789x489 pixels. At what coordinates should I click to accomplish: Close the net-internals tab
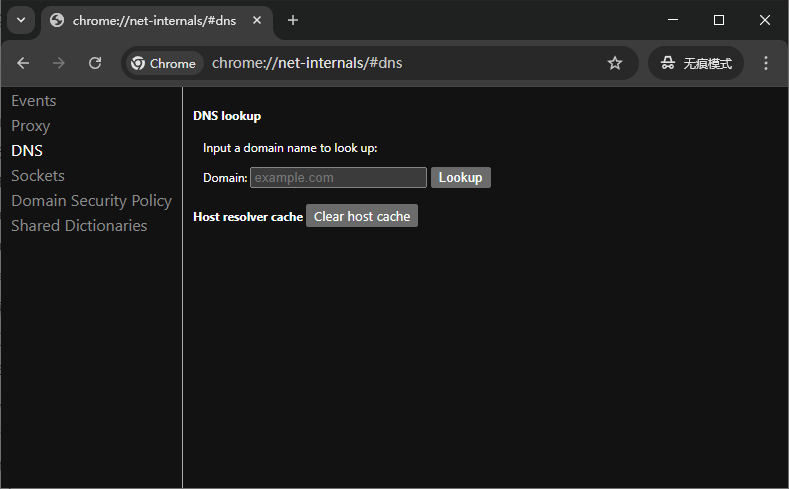[x=257, y=20]
